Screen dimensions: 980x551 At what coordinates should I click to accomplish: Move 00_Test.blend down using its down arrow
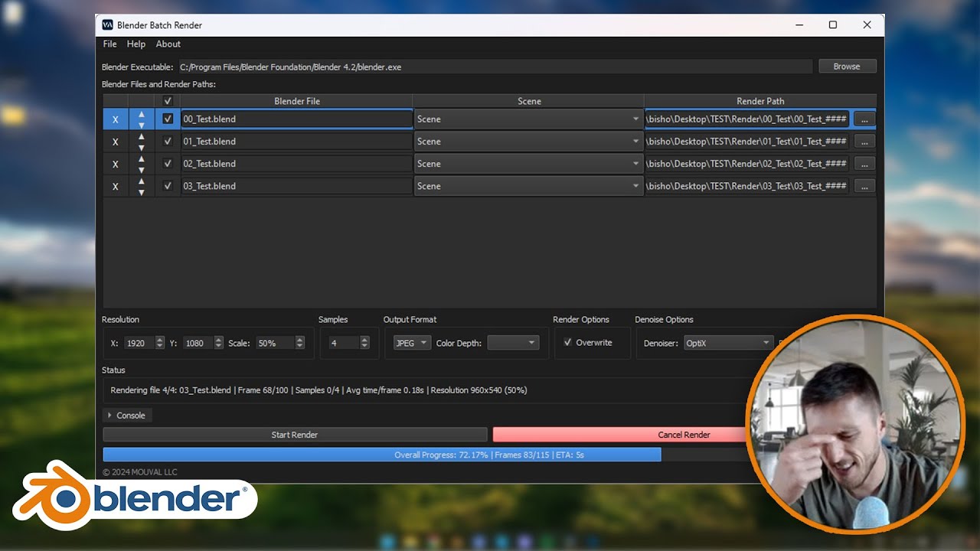pos(142,125)
